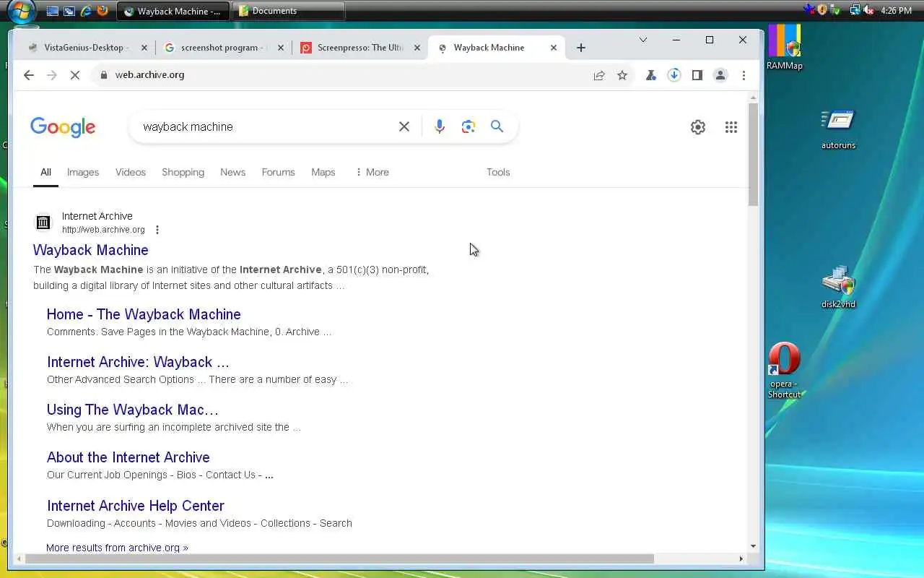Viewport: 924px width, 578px height.
Task: Select the News search filter
Action: coord(232,172)
